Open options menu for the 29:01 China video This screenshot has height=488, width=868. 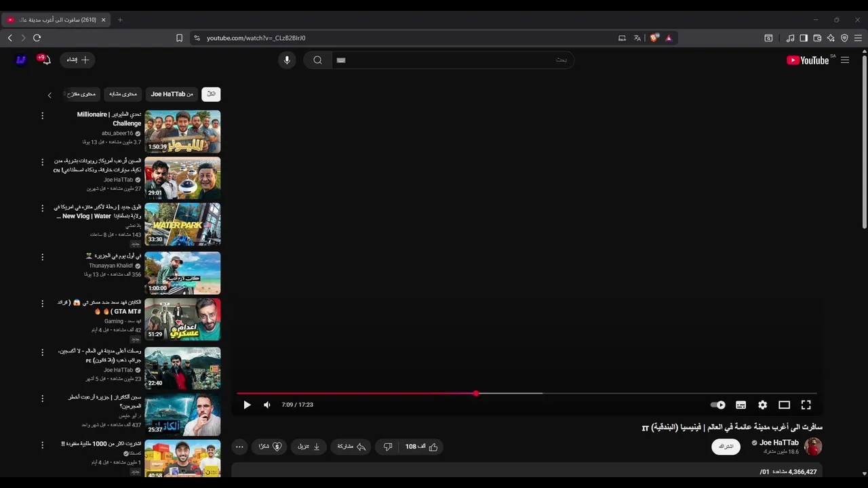point(42,162)
